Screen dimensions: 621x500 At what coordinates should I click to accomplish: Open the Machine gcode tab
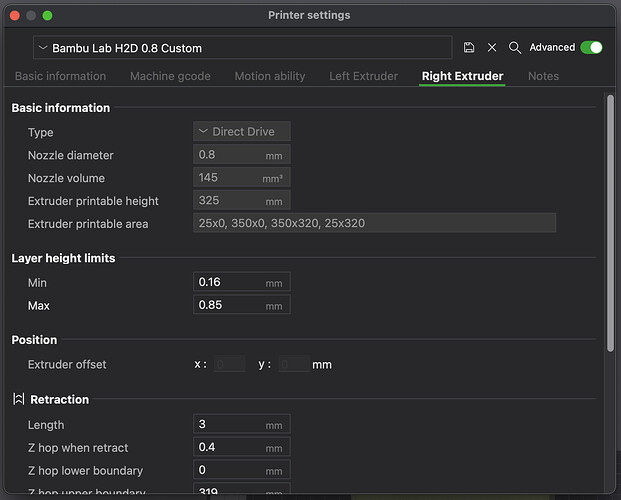(170, 76)
